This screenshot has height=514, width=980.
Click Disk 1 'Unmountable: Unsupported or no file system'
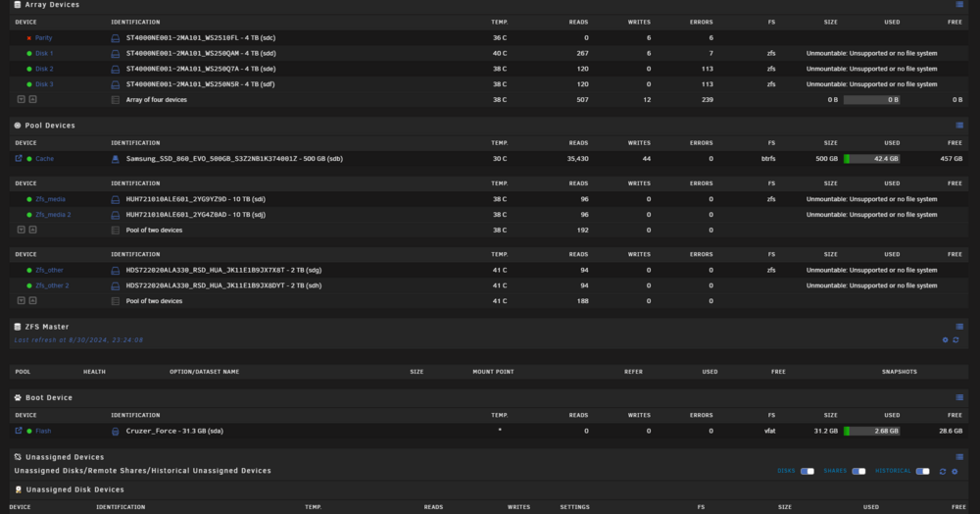coord(872,54)
